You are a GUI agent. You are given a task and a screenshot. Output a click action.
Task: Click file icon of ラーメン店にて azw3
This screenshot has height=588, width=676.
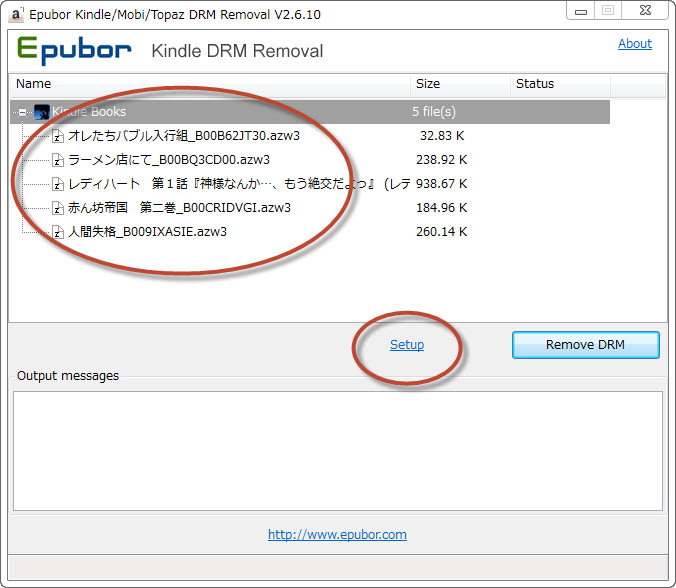coord(58,160)
